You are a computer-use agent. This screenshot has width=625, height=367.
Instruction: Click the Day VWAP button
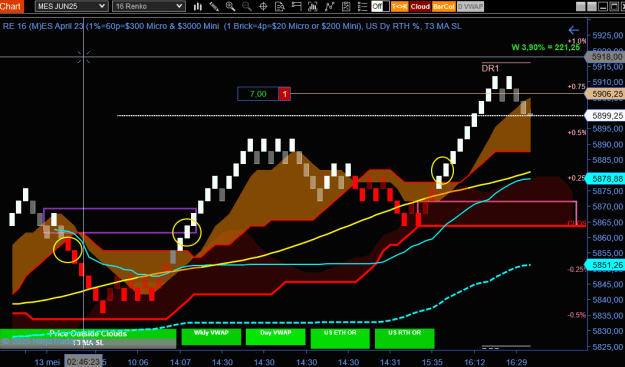point(276,337)
